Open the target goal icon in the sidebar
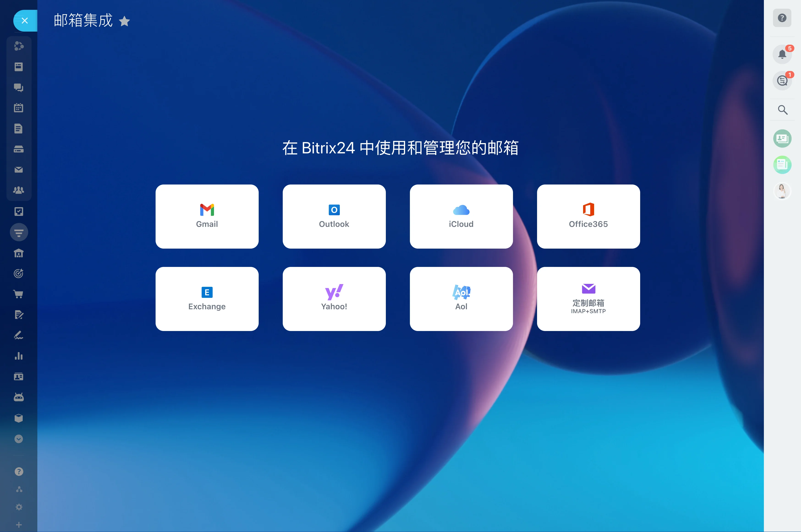The width and height of the screenshot is (801, 532). click(x=19, y=274)
